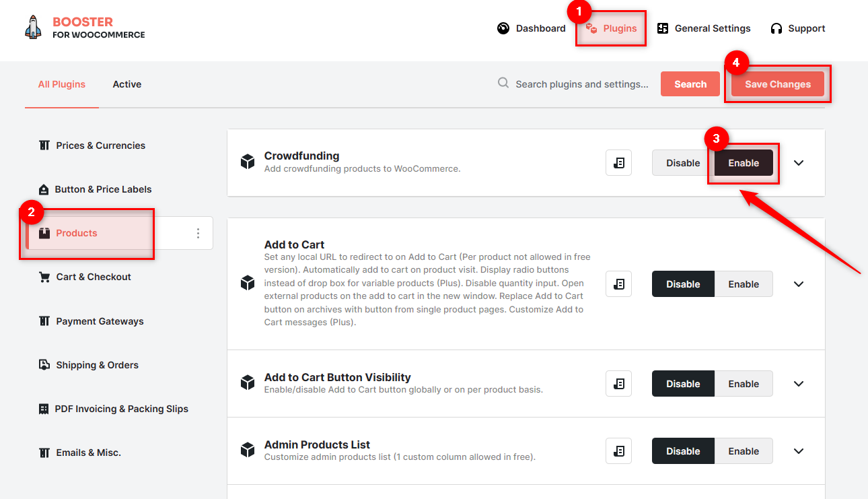
Task: Click the Crowdfunding plugin title
Action: click(x=301, y=156)
